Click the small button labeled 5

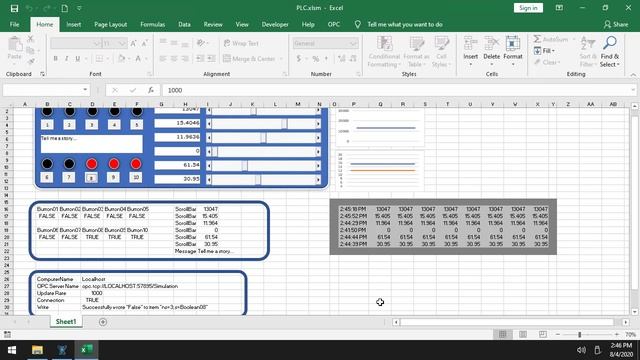click(137, 125)
